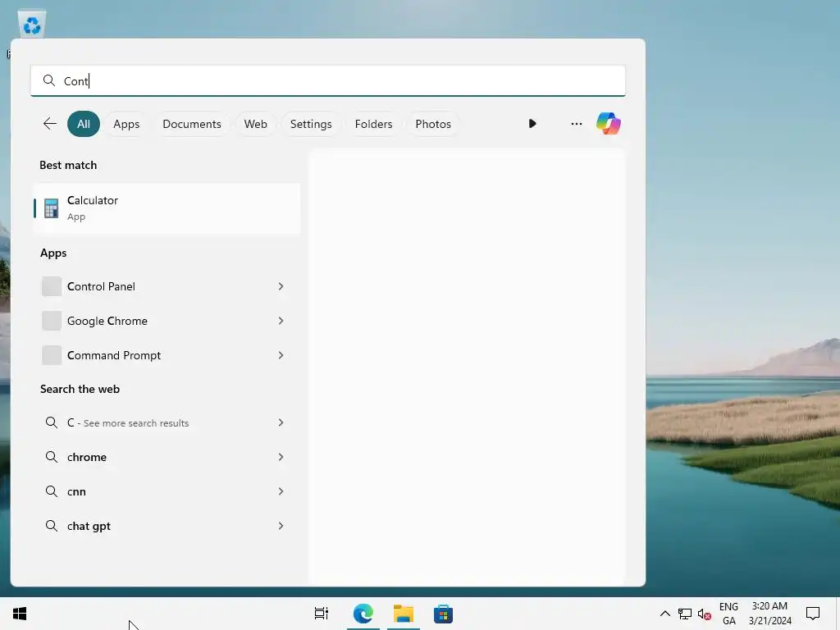Click the search icon beside 'chrome' suggestion
Viewport: 840px width, 630px height.
pyautogui.click(x=52, y=457)
